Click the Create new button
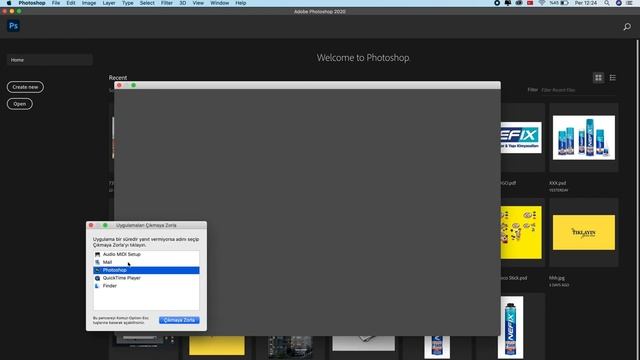Viewport: 640px width, 360px height. tap(25, 87)
